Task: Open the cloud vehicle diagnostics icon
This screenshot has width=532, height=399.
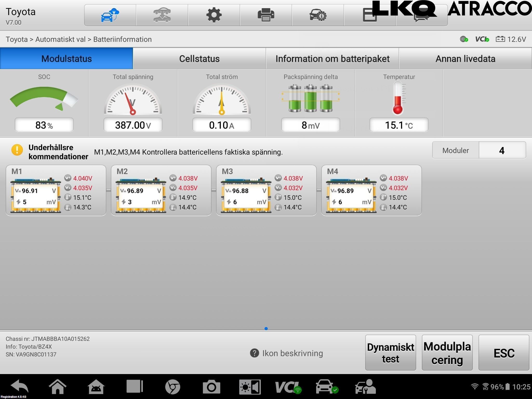Action: (110, 15)
